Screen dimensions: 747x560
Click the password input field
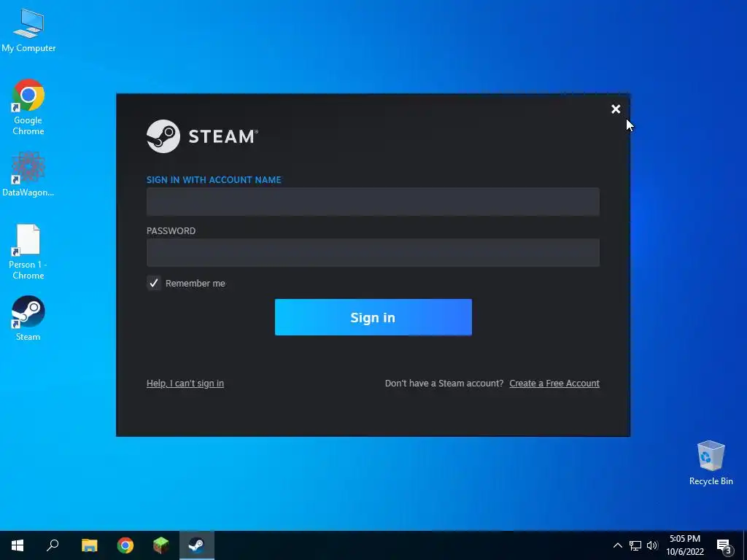[x=373, y=252]
